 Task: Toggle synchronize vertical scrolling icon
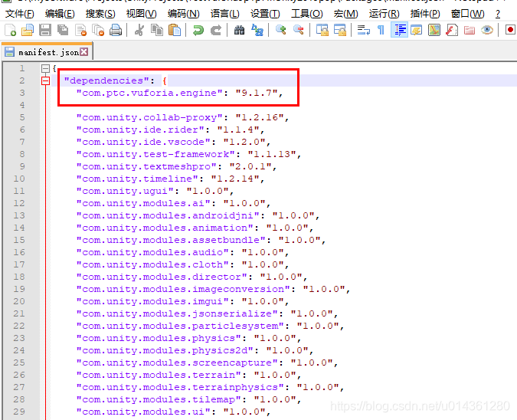click(x=322, y=31)
